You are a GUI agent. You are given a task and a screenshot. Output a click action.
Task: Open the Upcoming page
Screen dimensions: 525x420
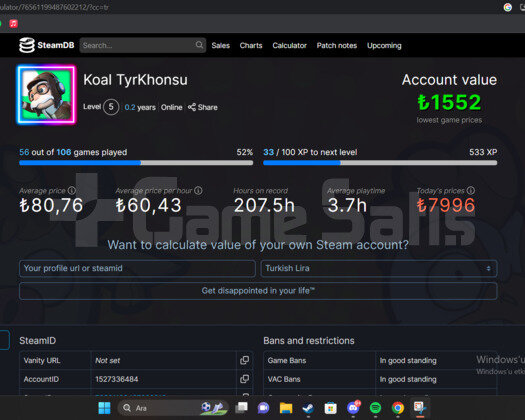click(384, 45)
